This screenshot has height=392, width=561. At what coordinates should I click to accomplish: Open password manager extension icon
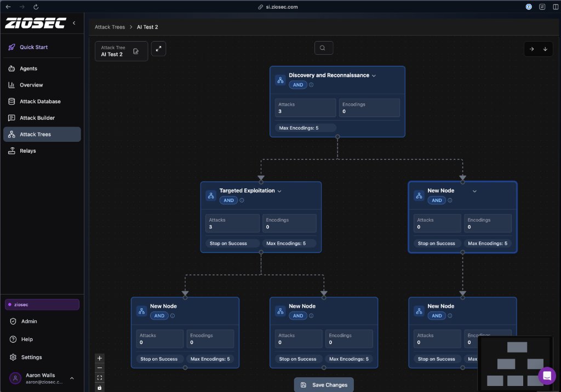point(529,7)
